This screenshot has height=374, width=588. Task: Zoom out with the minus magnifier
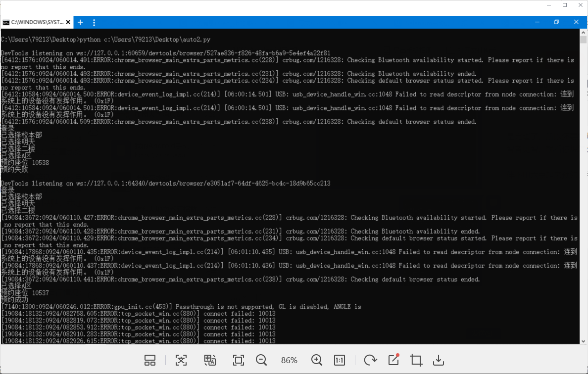pos(261,360)
